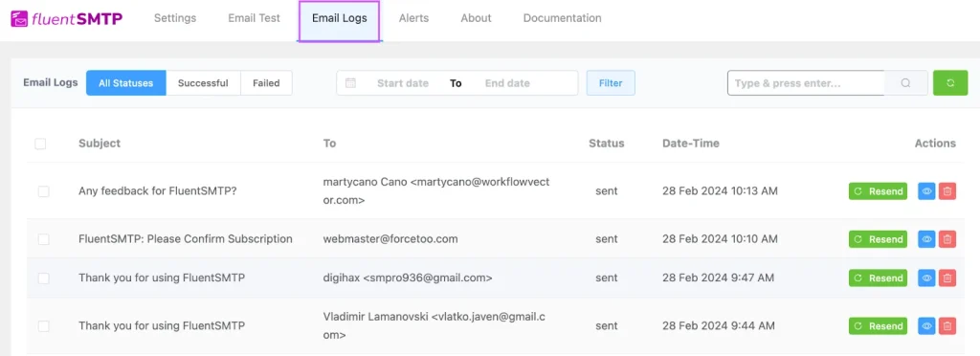Delete the log for digihax email

click(x=947, y=278)
